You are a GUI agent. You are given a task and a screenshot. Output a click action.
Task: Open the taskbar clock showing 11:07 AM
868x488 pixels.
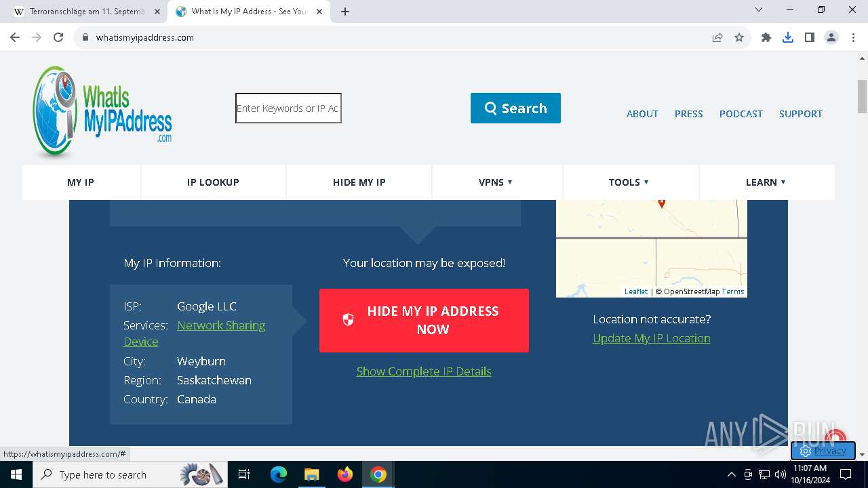pyautogui.click(x=809, y=474)
